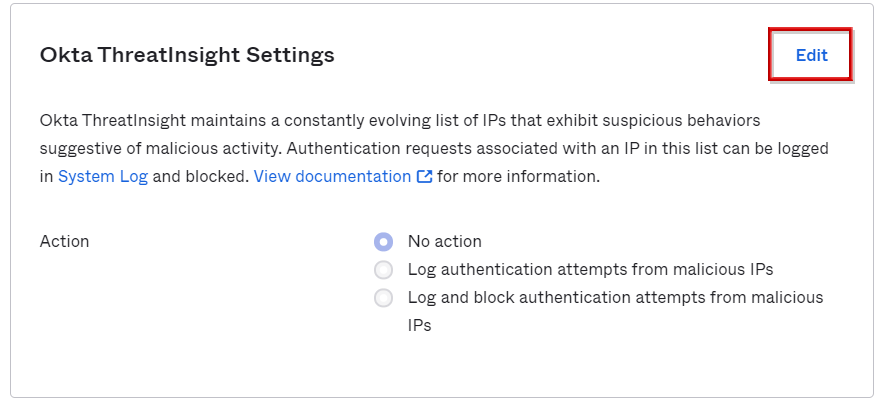The image size is (895, 403).
Task: Open the System Log link
Action: point(103,176)
